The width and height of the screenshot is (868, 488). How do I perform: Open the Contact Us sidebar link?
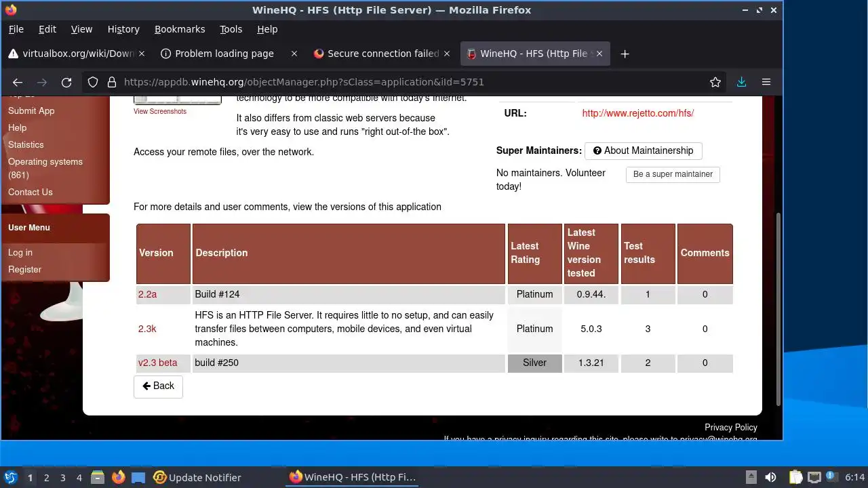point(30,192)
